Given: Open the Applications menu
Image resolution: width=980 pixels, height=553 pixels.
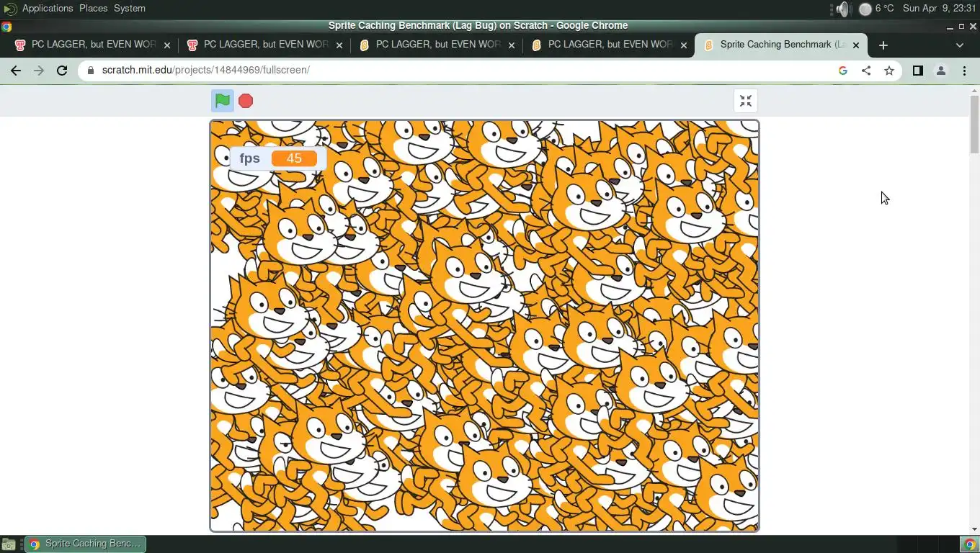Looking at the screenshot, I should click(x=48, y=9).
